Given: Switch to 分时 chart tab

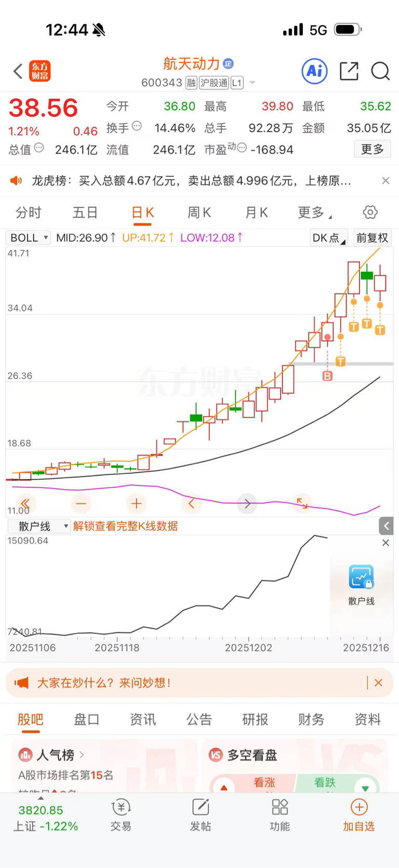Looking at the screenshot, I should point(29,212).
